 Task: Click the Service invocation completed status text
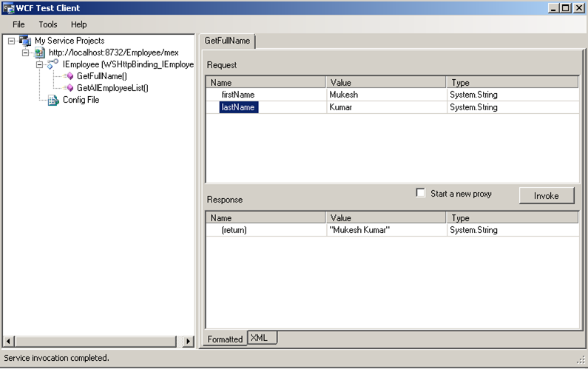click(56, 358)
